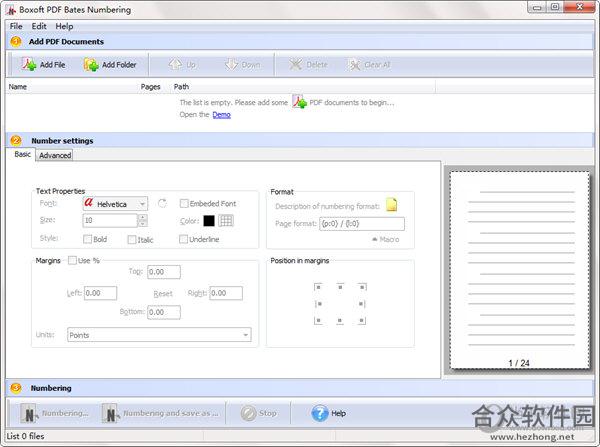Toggle the Embeded Font checkbox
Image resolution: width=600 pixels, height=447 pixels.
pyautogui.click(x=184, y=204)
